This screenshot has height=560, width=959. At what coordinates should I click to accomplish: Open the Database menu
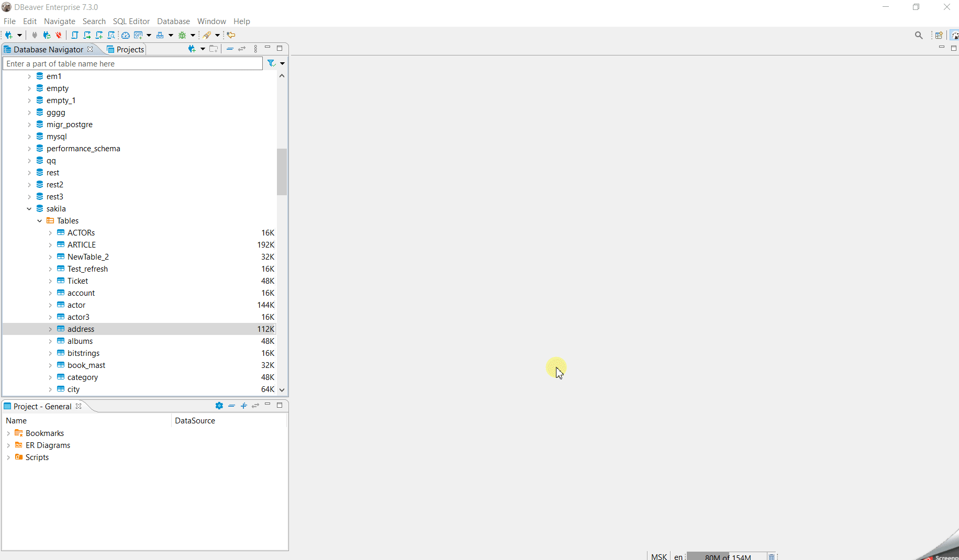tap(173, 21)
